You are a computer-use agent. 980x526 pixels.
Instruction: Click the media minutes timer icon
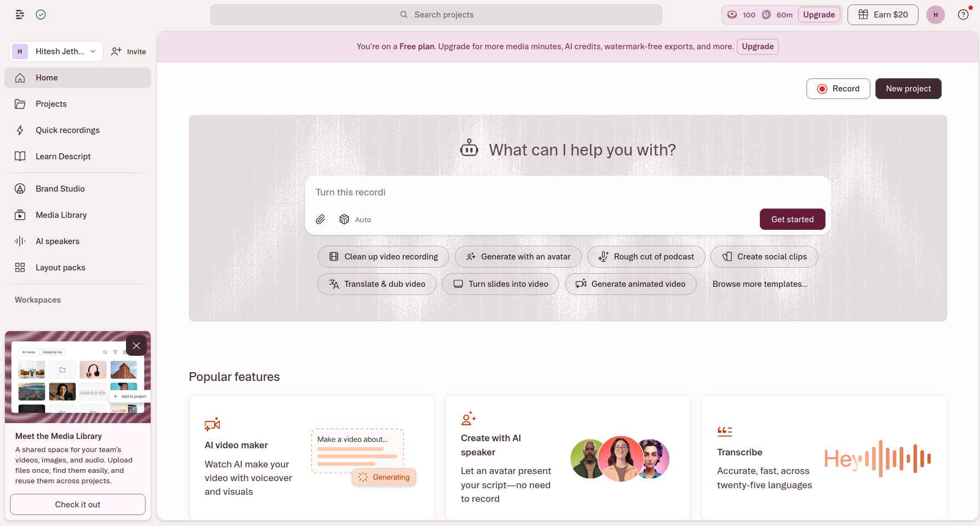766,15
